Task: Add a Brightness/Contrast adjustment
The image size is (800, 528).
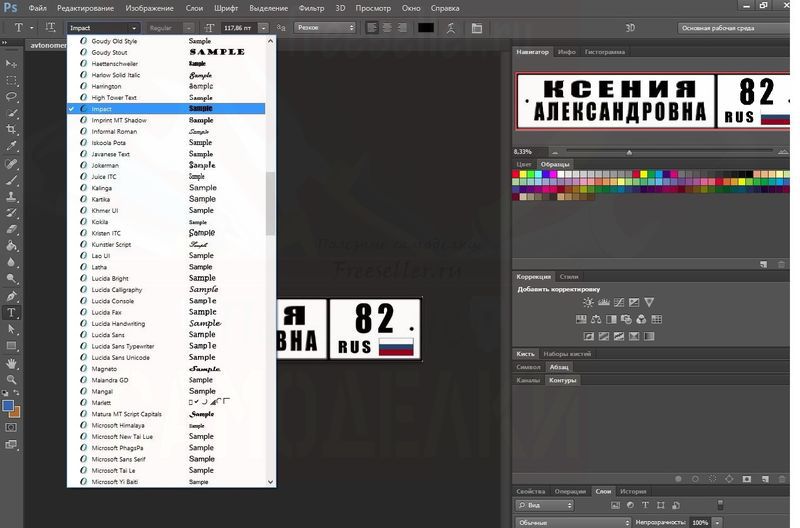Action: [588, 302]
